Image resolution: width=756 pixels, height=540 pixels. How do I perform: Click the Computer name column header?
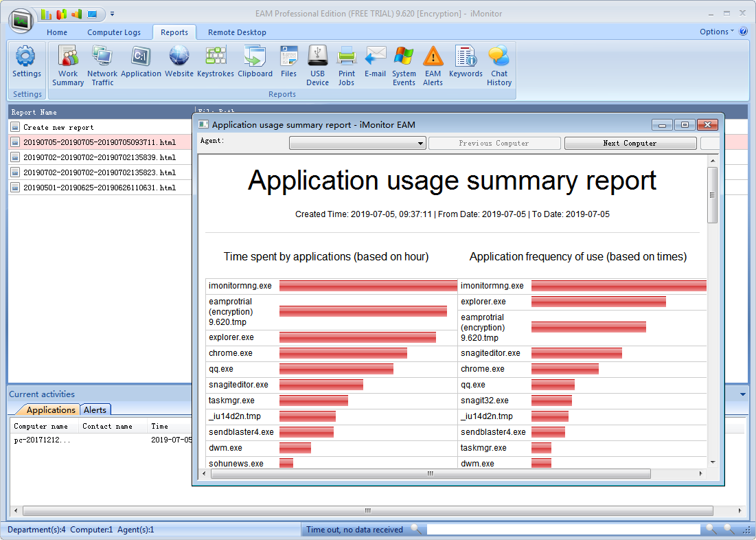click(x=45, y=427)
